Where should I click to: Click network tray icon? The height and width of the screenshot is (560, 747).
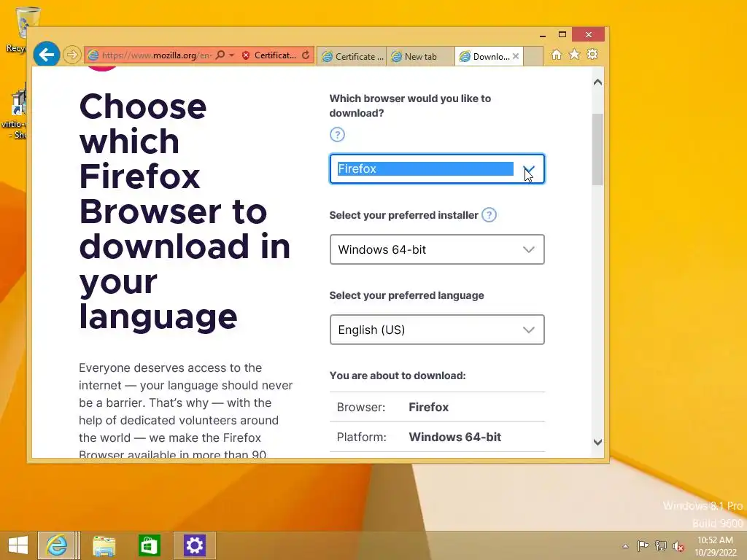(x=661, y=545)
